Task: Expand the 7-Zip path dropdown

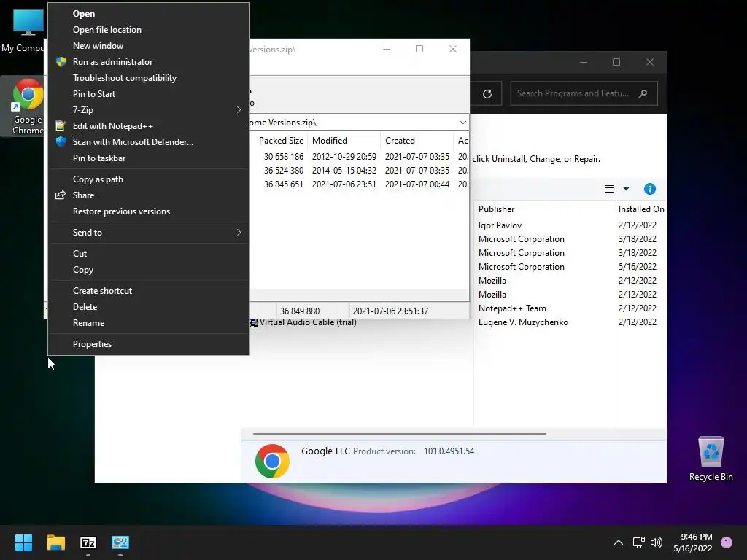Action: coord(462,122)
